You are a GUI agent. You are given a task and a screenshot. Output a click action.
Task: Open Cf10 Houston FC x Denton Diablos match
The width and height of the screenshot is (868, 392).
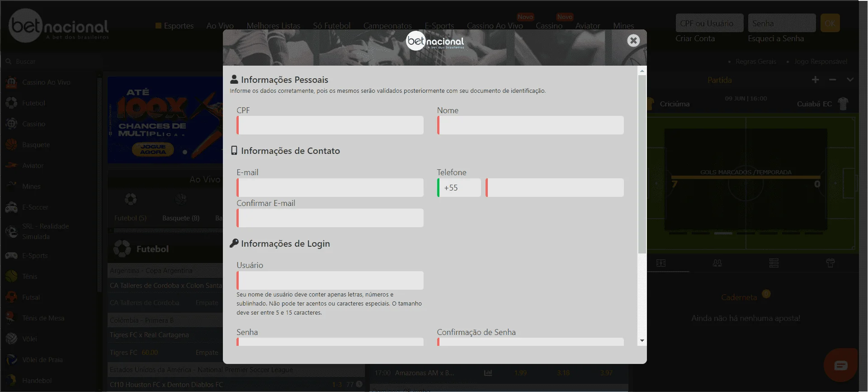pos(166,385)
